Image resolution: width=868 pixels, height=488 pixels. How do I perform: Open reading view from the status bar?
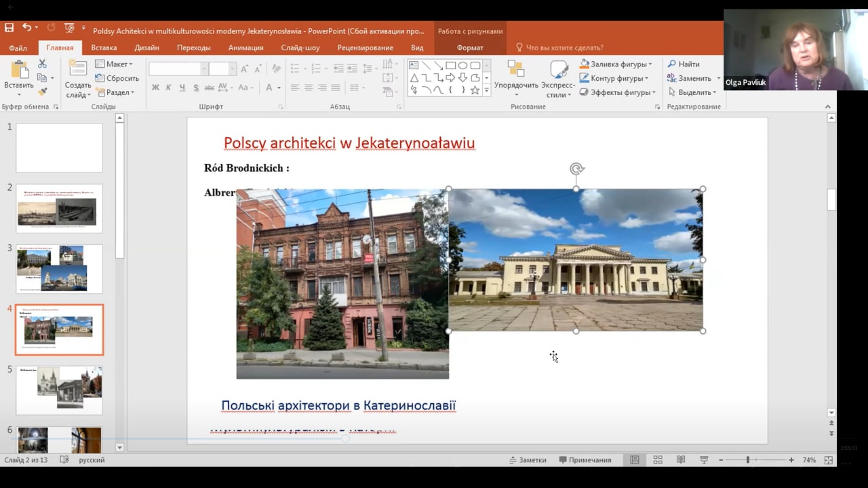tap(680, 460)
